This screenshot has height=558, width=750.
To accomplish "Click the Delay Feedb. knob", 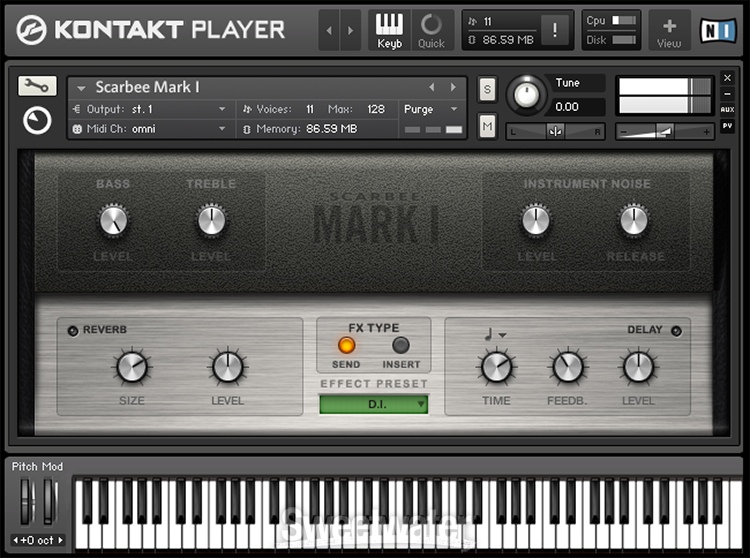I will coord(568,367).
